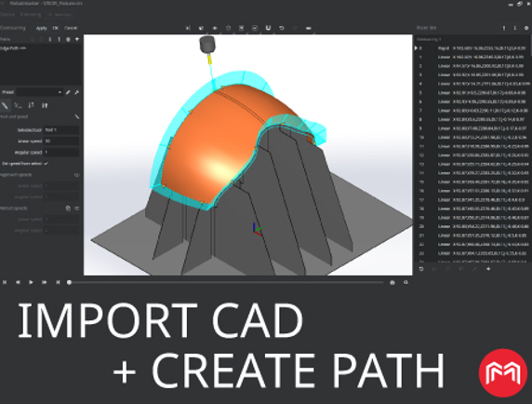Move point up with the up arrow icon

[504, 28]
